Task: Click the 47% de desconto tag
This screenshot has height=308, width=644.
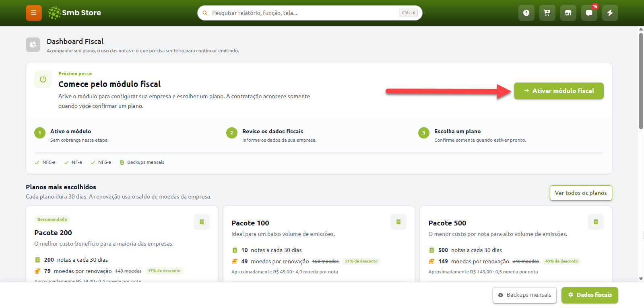Action: click(x=164, y=271)
